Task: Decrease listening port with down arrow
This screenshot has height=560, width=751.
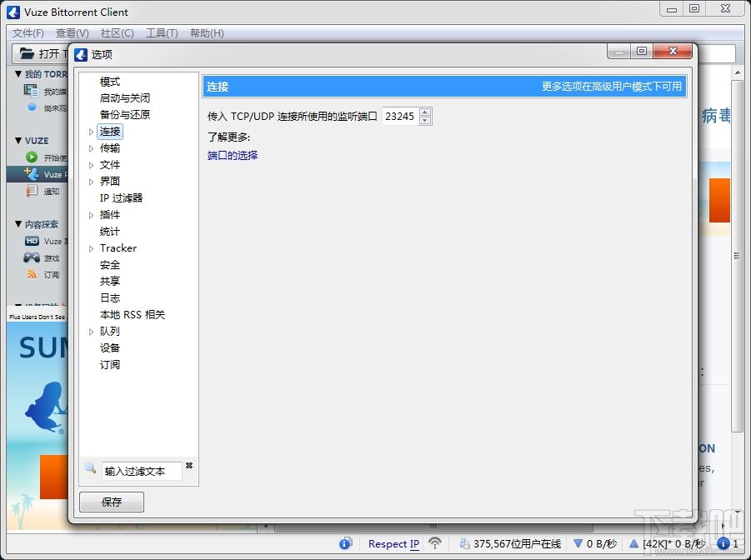Action: [425, 121]
